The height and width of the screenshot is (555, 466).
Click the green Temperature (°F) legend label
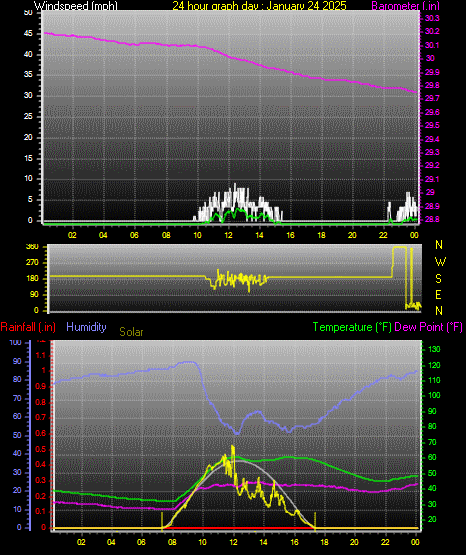[x=352, y=327]
